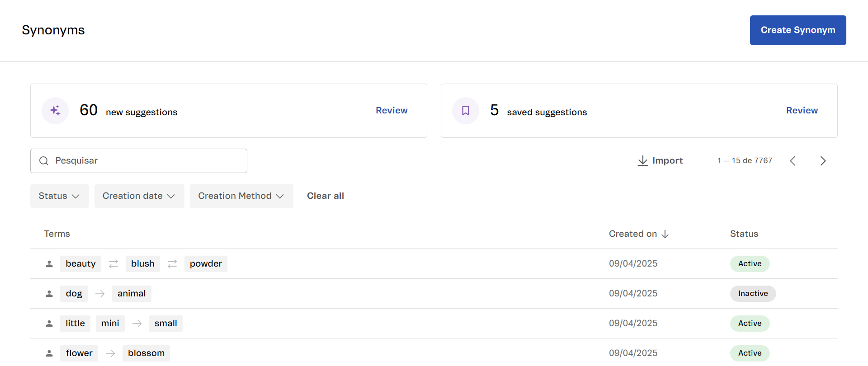The image size is (868, 366).
Task: Click the mini term chip
Action: pos(110,324)
